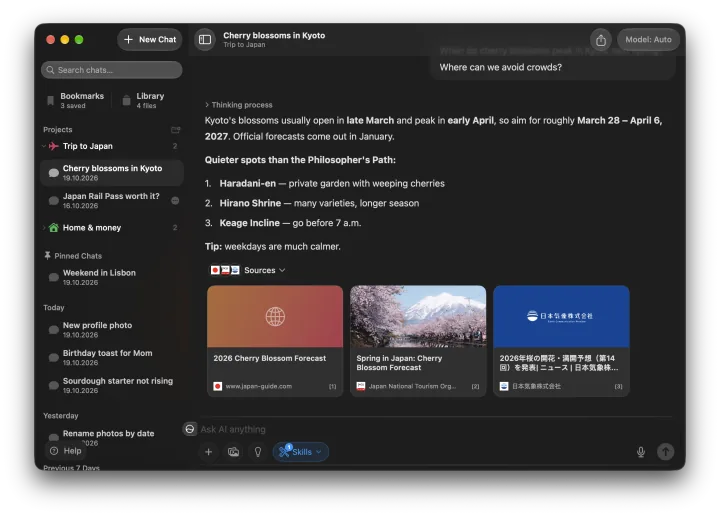Click the Keage Incline list item
The width and height of the screenshot is (720, 516).
pyautogui.click(x=283, y=223)
